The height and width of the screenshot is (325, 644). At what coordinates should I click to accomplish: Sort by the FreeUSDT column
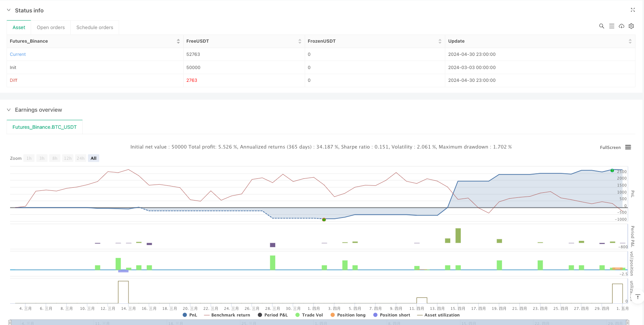[x=300, y=41]
